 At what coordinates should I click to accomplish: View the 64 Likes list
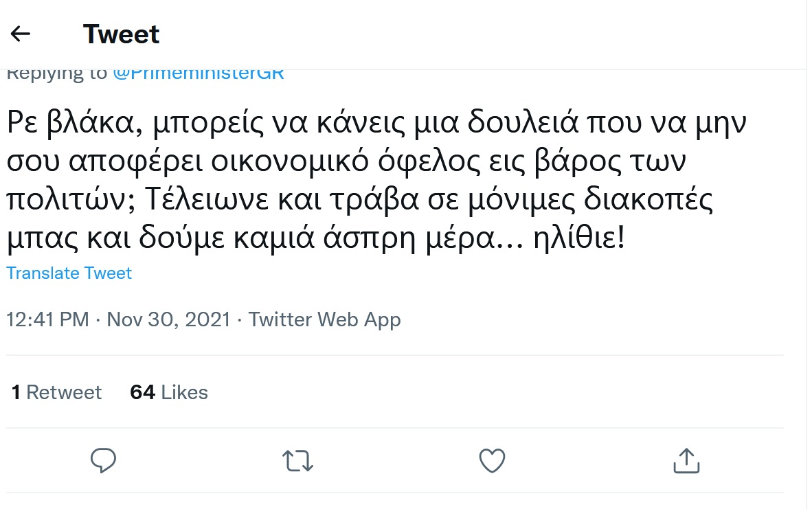click(x=169, y=392)
